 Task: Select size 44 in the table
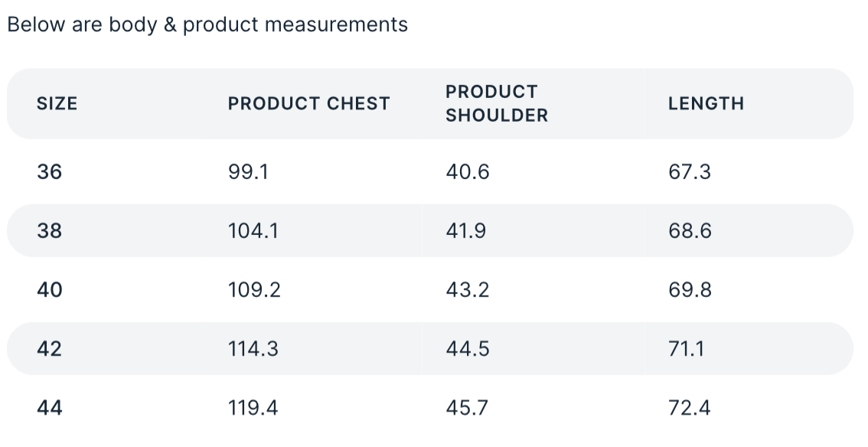50,407
